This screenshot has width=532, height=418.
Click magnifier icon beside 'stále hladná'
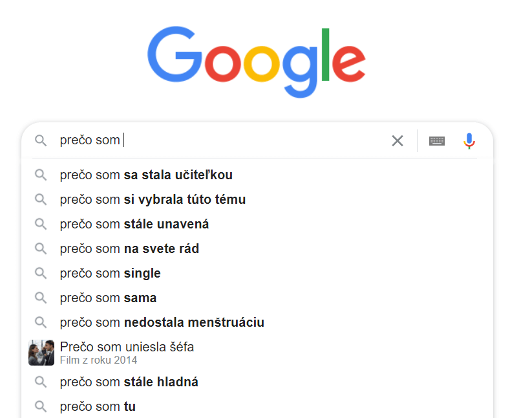click(41, 382)
